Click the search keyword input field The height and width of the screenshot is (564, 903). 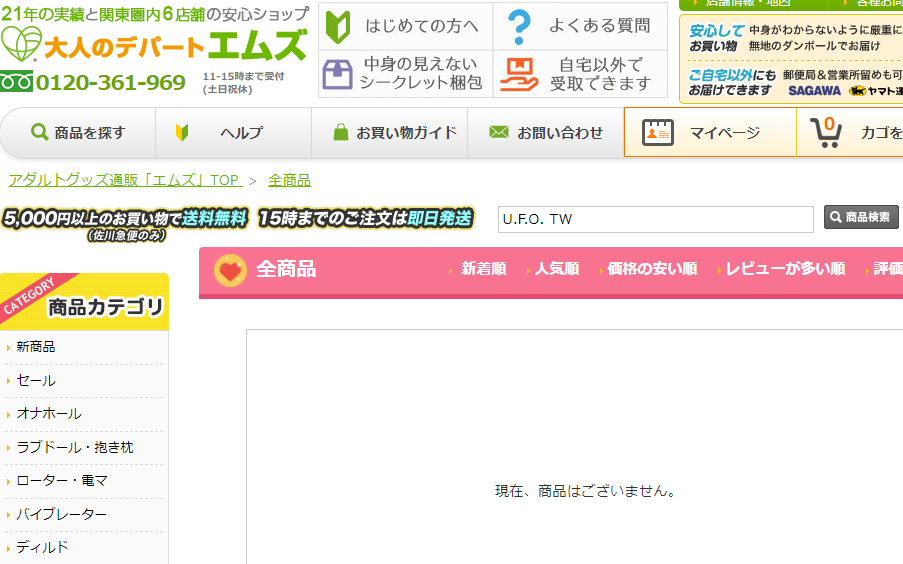tap(655, 219)
